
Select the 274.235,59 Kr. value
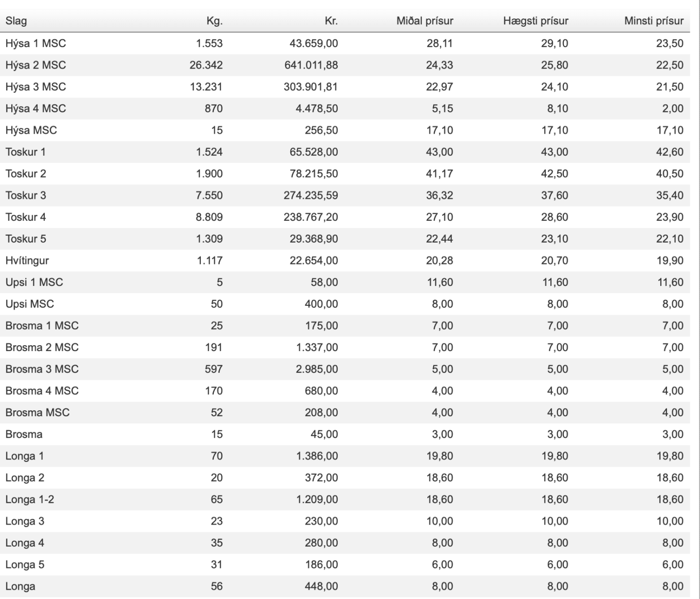(311, 195)
